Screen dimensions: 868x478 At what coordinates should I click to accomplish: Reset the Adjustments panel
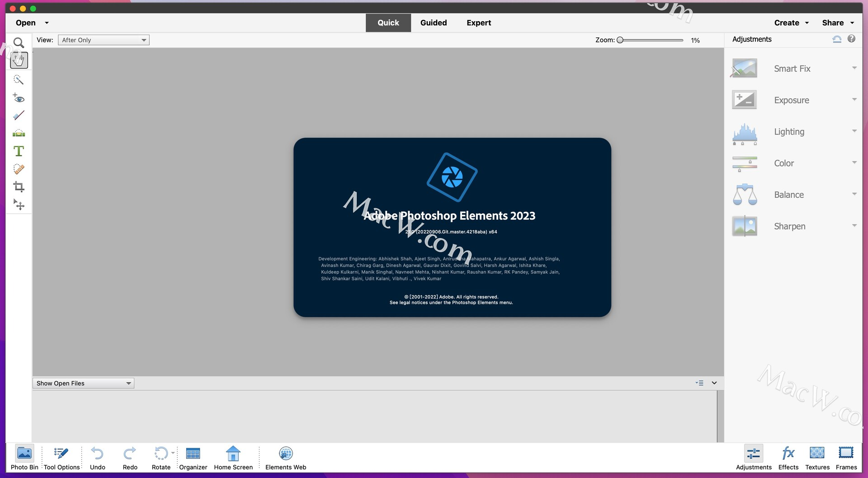pyautogui.click(x=837, y=39)
